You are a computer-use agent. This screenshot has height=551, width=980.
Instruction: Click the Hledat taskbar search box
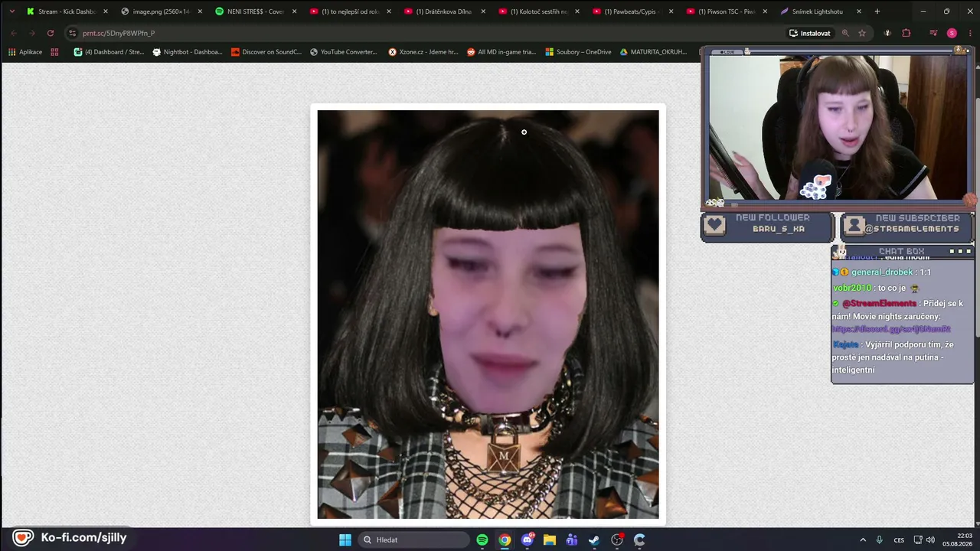[x=414, y=540]
